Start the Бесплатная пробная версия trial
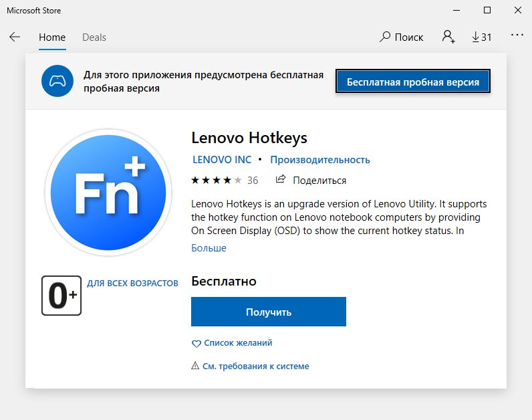This screenshot has height=420, width=532. [413, 82]
